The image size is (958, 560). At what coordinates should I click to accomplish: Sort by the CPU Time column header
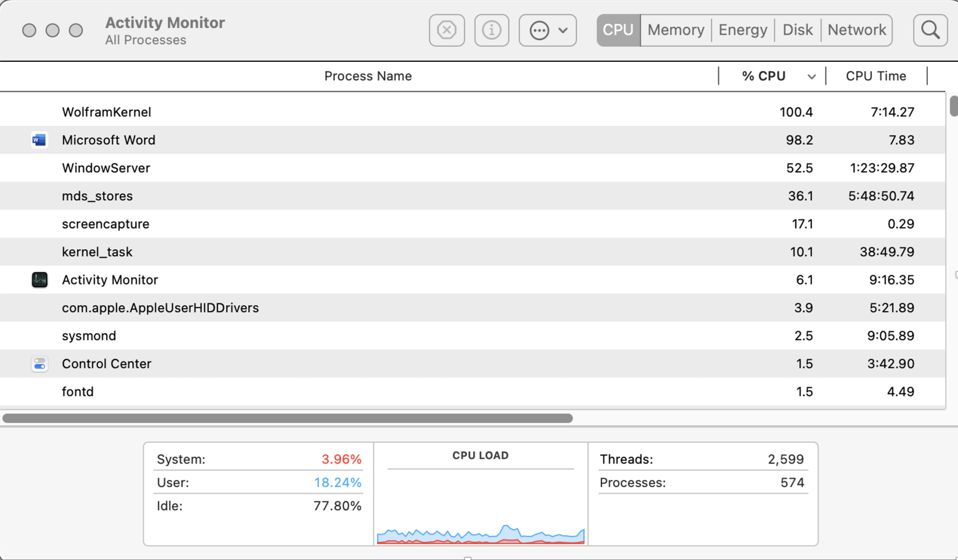[876, 76]
